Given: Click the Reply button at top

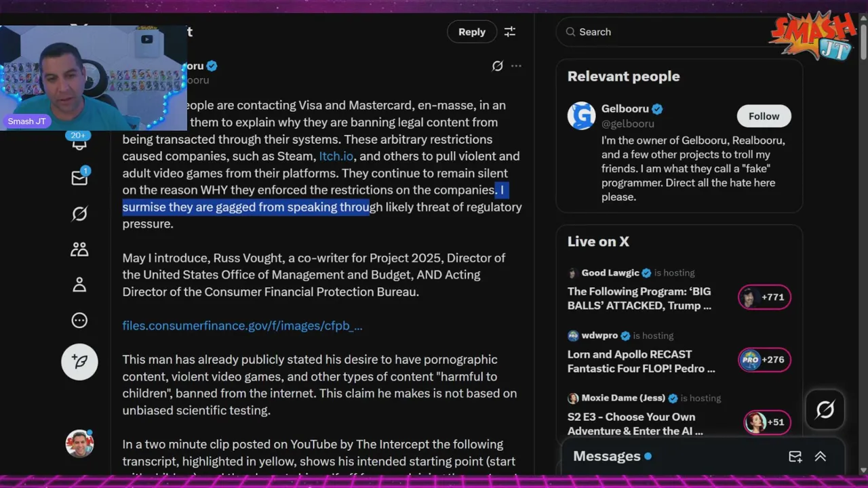Looking at the screenshot, I should point(471,32).
